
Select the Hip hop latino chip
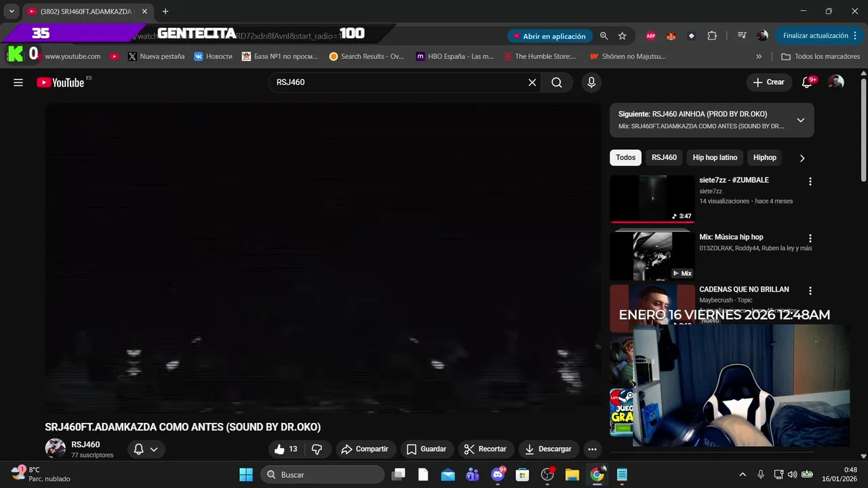715,157
